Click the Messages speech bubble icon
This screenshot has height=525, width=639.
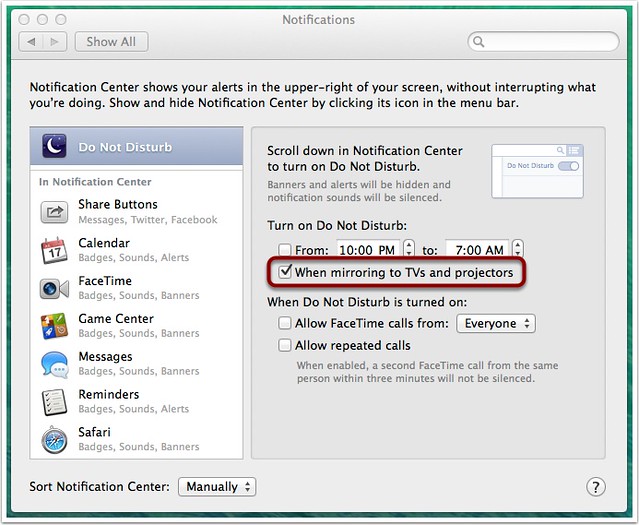[x=54, y=364]
